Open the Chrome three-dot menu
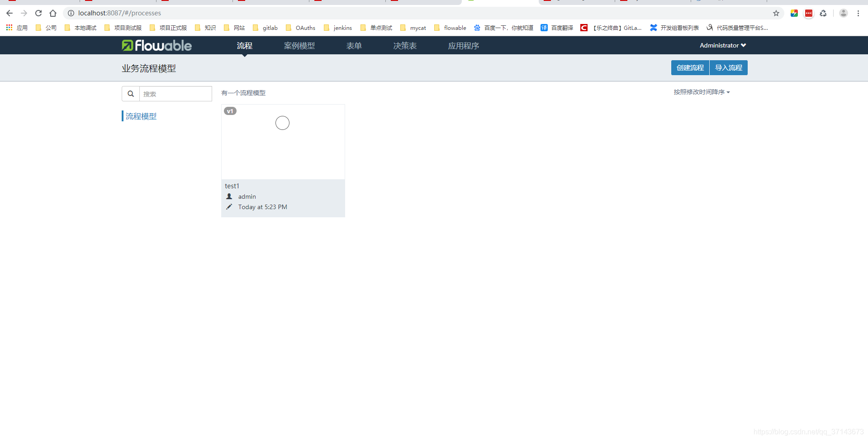 [858, 13]
